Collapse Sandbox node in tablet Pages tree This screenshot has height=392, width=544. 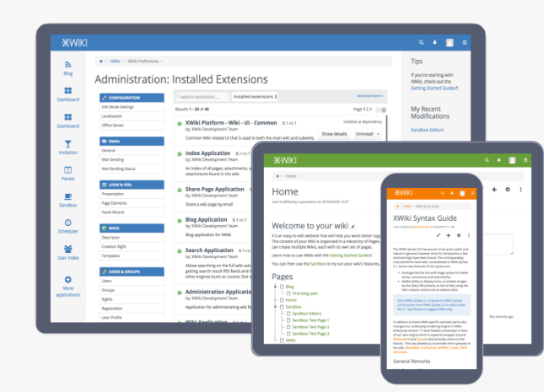pyautogui.click(x=276, y=307)
